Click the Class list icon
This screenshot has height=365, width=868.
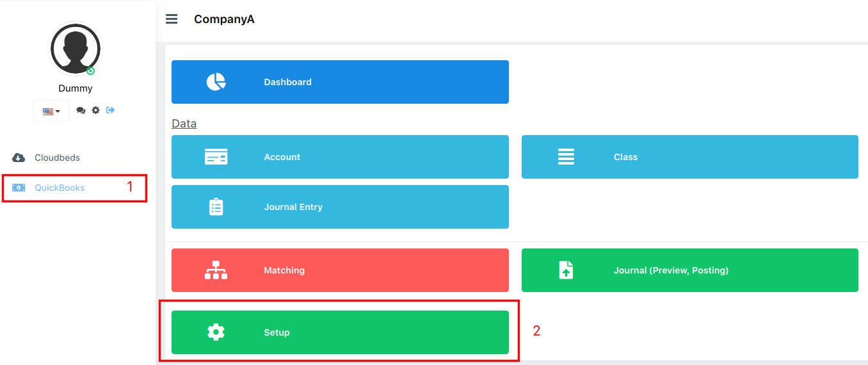pos(566,157)
